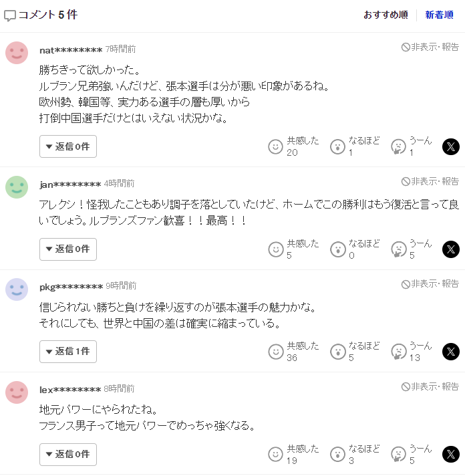
Task: Sort comments by 新着順
Action: tap(439, 15)
